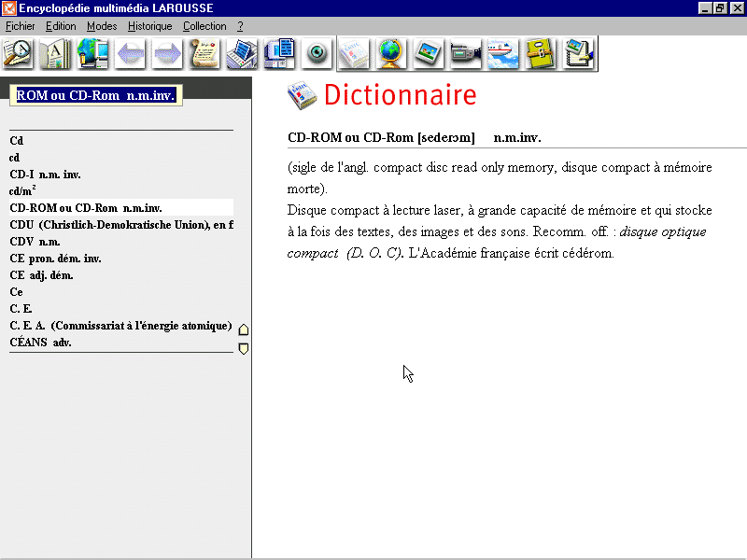Open the Collection menu
This screenshot has width=747, height=560.
[x=204, y=26]
